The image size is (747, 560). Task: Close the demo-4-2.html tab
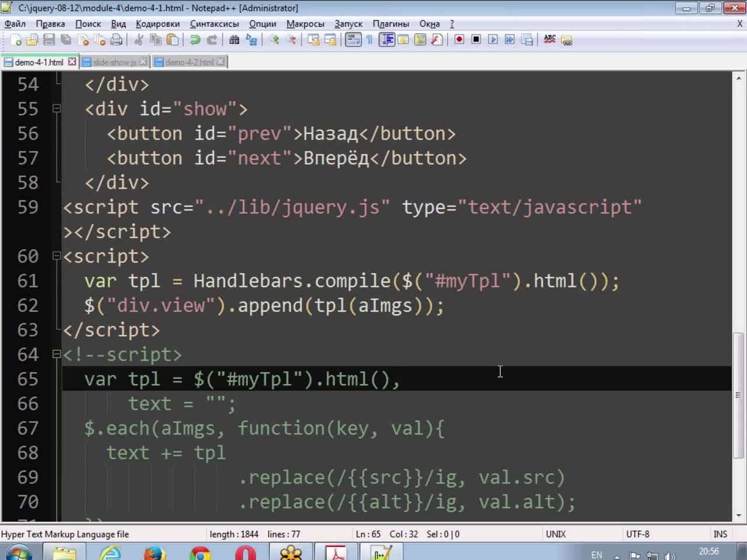click(x=220, y=61)
